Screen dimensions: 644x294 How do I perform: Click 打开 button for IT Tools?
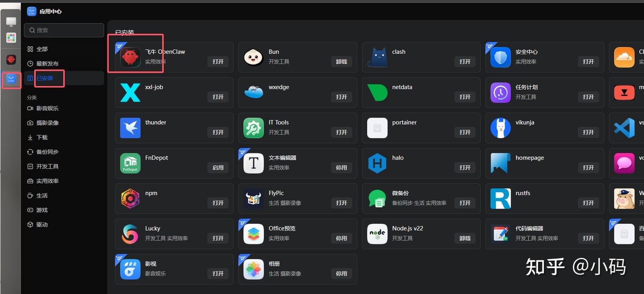coord(342,132)
